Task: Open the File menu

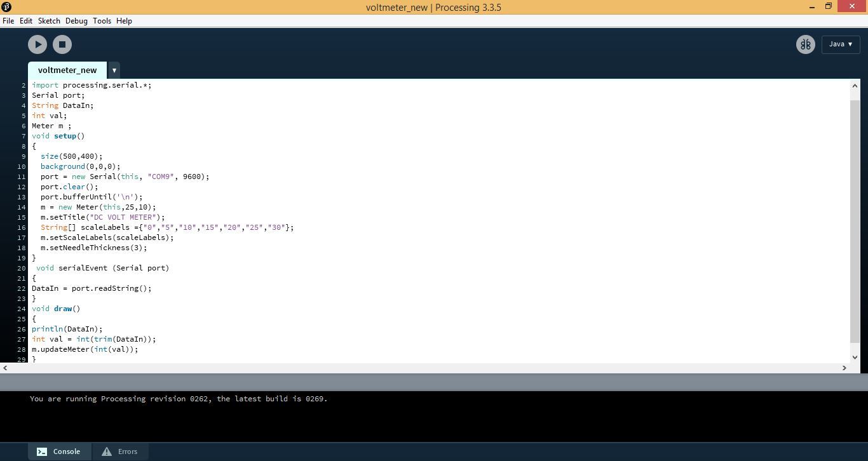Action: click(8, 21)
